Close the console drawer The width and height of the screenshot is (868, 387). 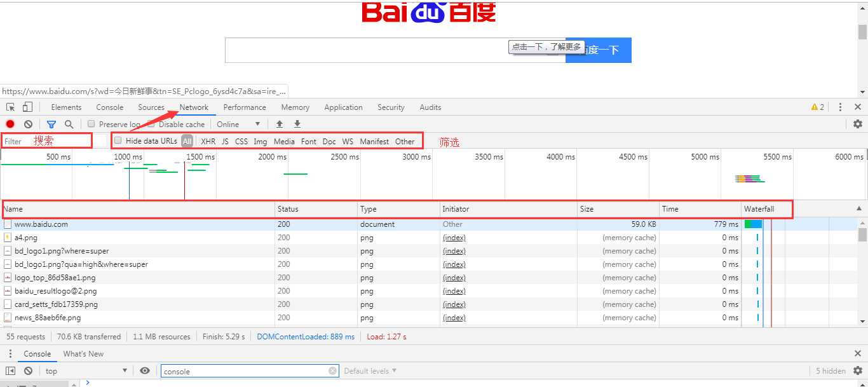coord(857,354)
